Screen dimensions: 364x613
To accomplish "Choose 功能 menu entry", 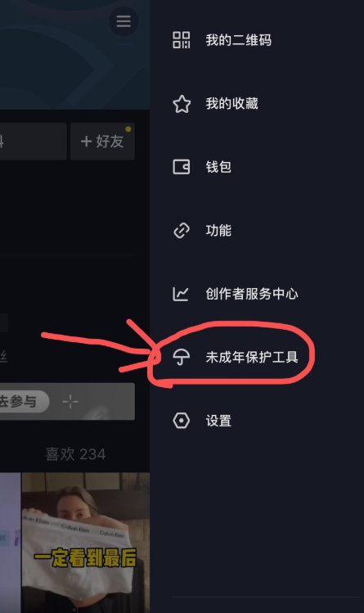I will coord(256,230).
